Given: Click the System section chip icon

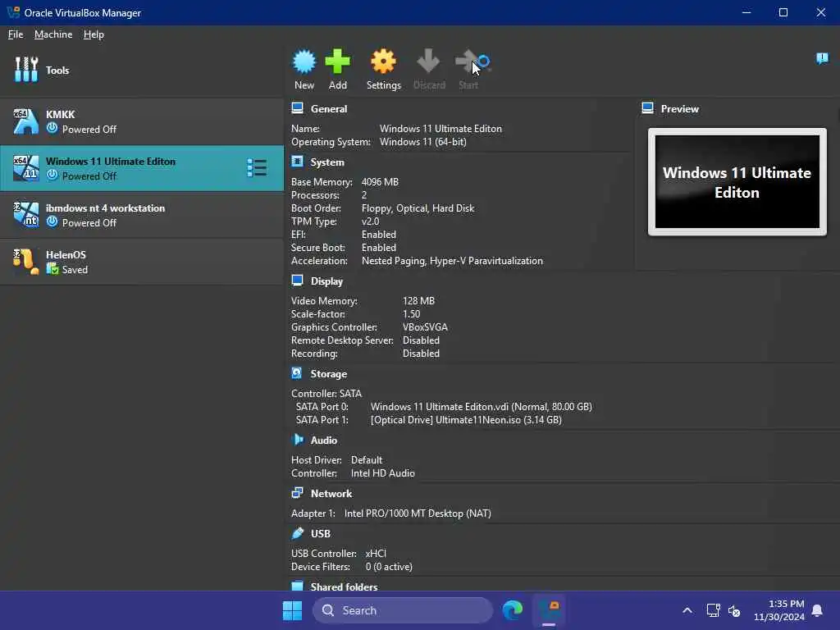Looking at the screenshot, I should pos(297,162).
